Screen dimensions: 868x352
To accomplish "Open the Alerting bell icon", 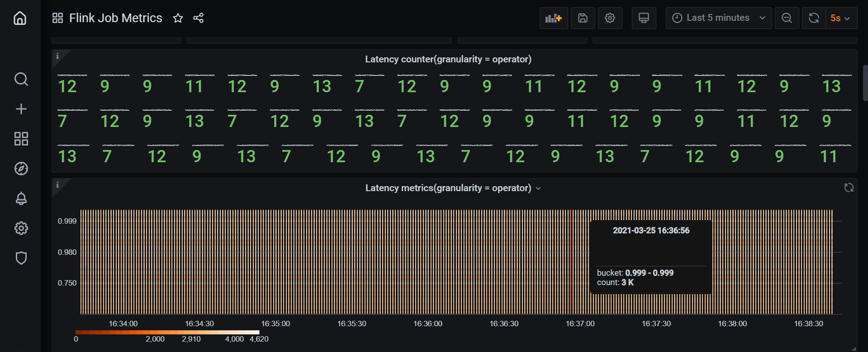I will tap(21, 198).
